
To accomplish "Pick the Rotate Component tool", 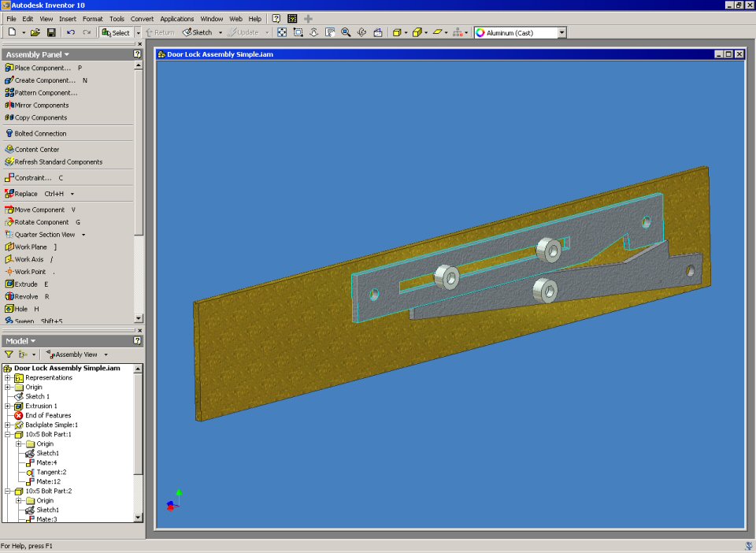I will [x=41, y=222].
